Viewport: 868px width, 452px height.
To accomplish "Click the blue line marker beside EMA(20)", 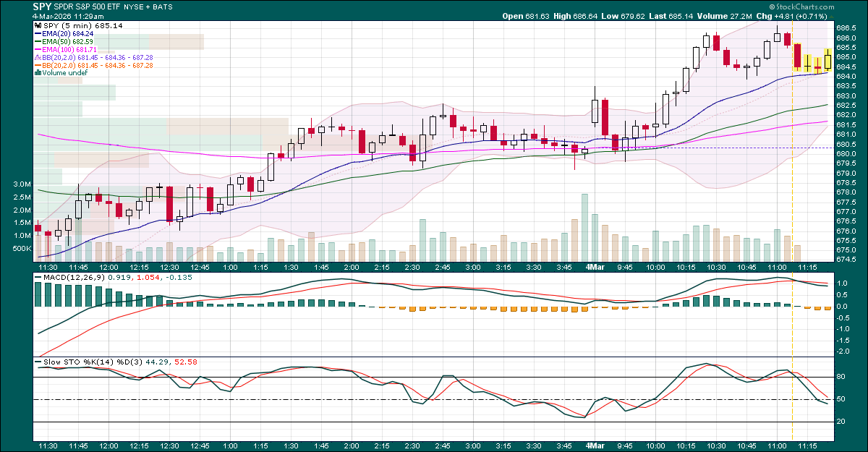I will tap(37, 34).
